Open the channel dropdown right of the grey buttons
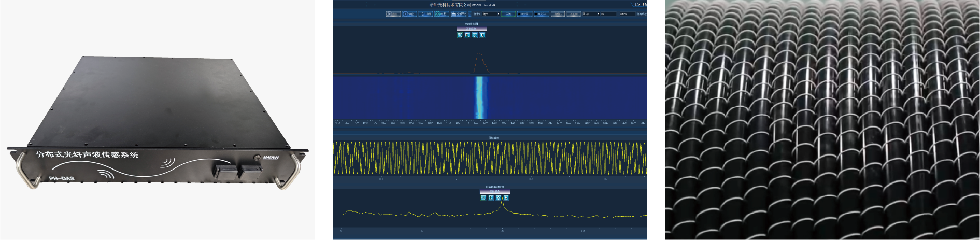Screen dimensions: 980x240 point(591,14)
